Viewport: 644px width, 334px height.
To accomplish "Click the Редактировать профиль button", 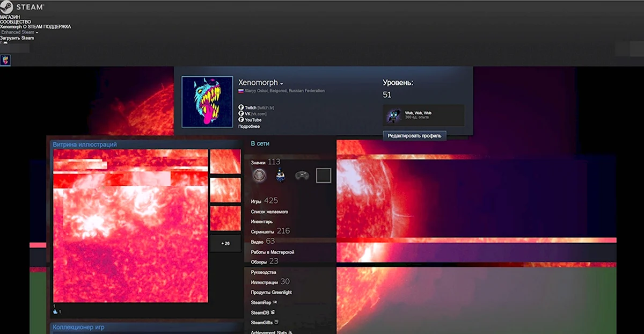I will tap(414, 136).
